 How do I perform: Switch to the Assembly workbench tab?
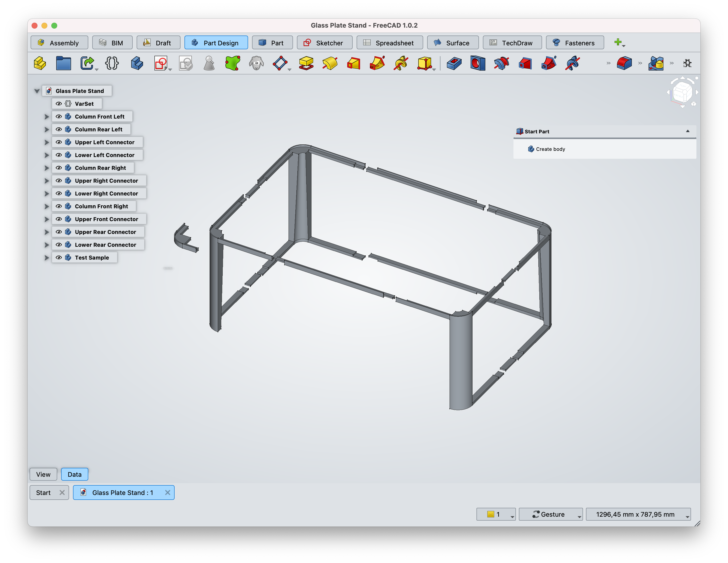click(59, 43)
